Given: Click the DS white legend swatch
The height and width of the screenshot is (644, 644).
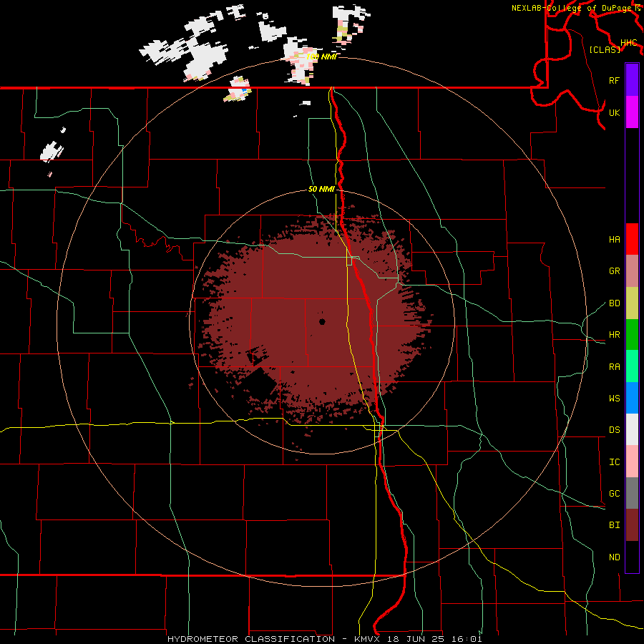Looking at the screenshot, I should click(632, 429).
